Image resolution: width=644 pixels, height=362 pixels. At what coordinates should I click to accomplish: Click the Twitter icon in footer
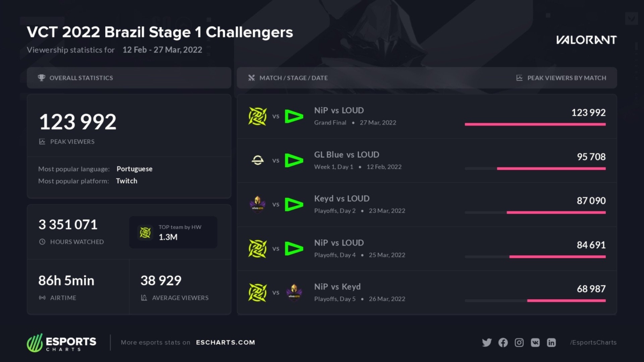coord(487,343)
